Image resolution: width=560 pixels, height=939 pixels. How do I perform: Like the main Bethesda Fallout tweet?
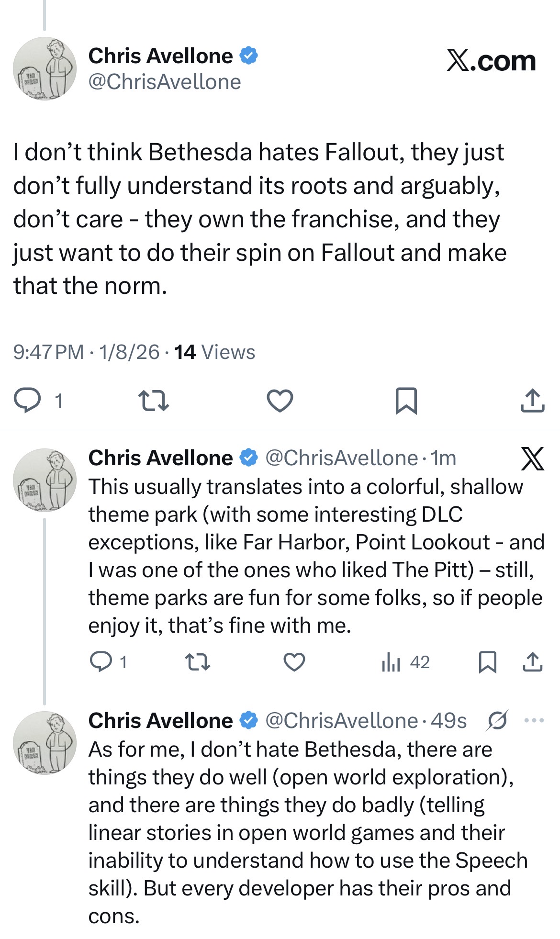tap(280, 401)
